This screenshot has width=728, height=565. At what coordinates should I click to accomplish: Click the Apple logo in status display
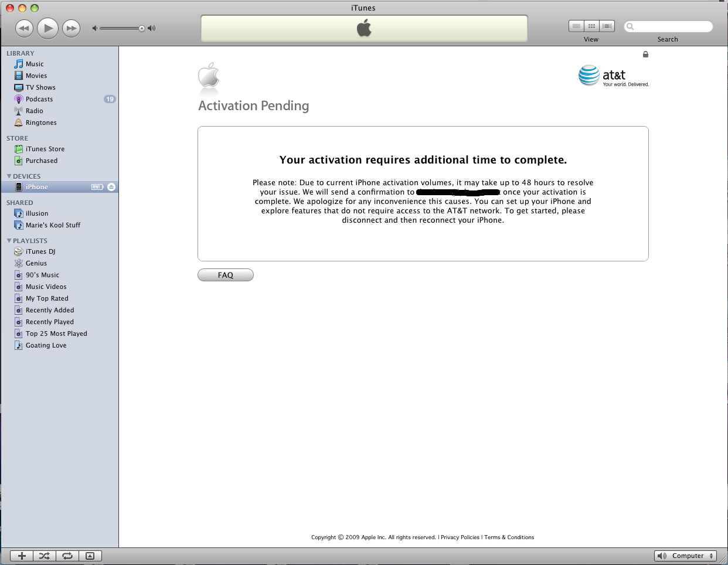click(364, 28)
